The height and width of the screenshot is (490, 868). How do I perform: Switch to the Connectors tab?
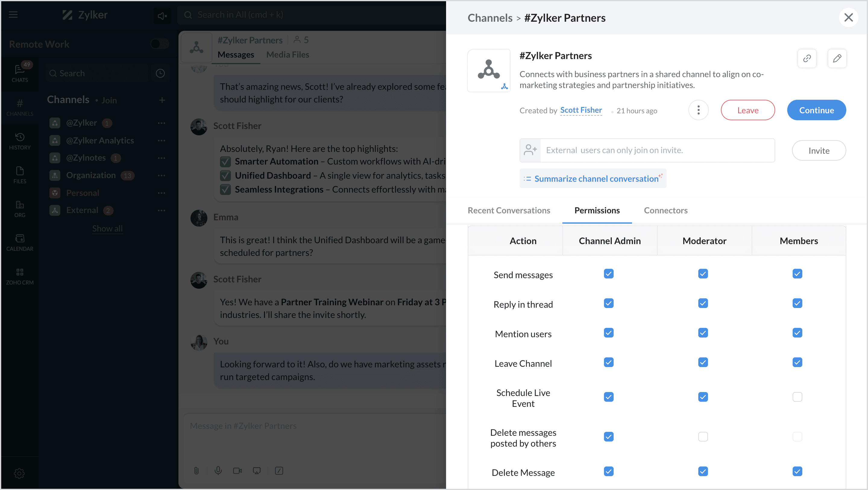665,210
